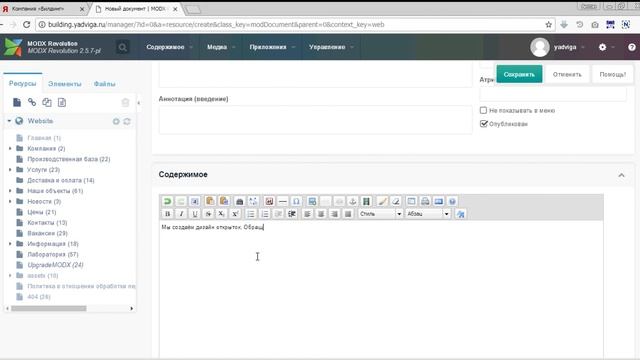640x360 pixels.
Task: Justify the text in the editor
Action: pos(348,214)
